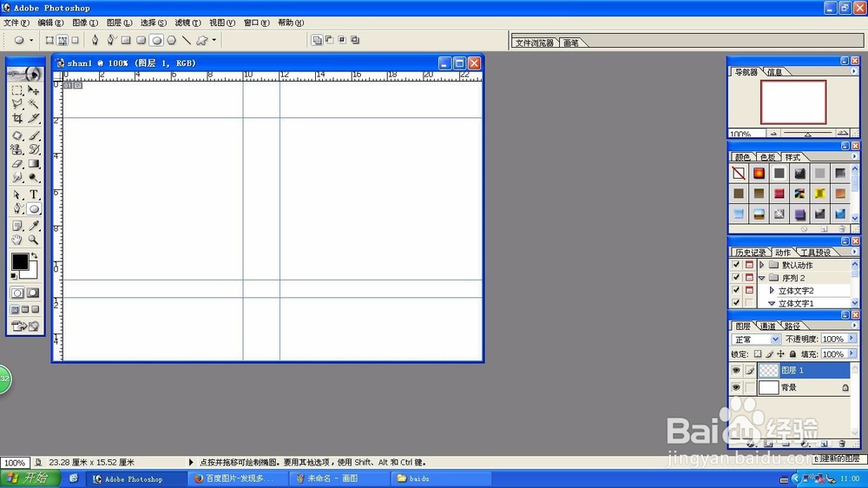Screen dimensions: 868x488
Task: Click the foreground black color swatch
Action: pos(20,261)
